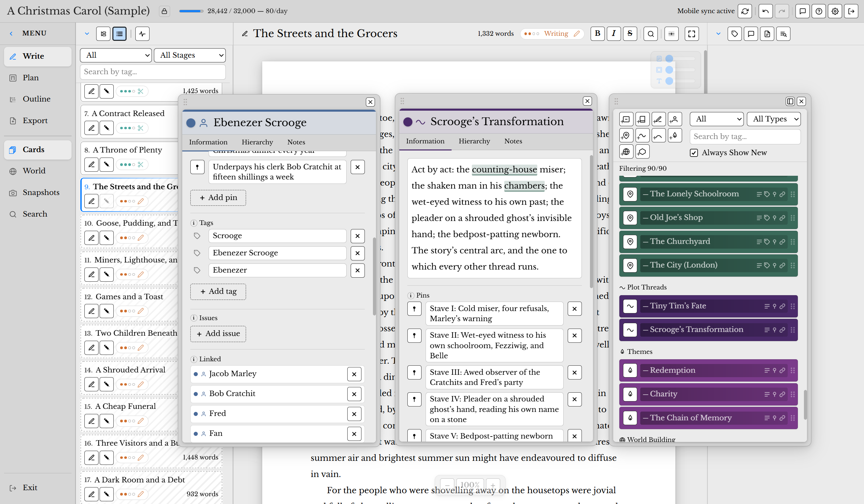
Task: Toggle the split panel icon in cards panel
Action: click(790, 102)
